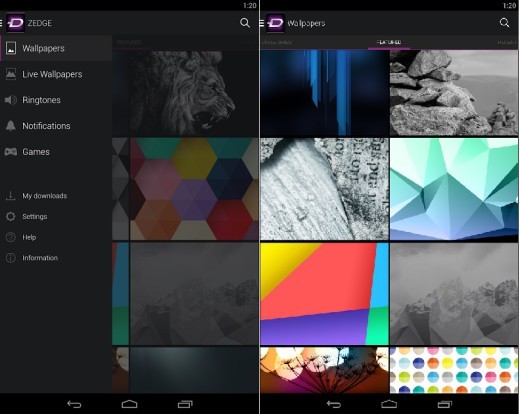The height and width of the screenshot is (414, 520).
Task: Select the teal polygon crystal wallpaper
Action: (454, 189)
